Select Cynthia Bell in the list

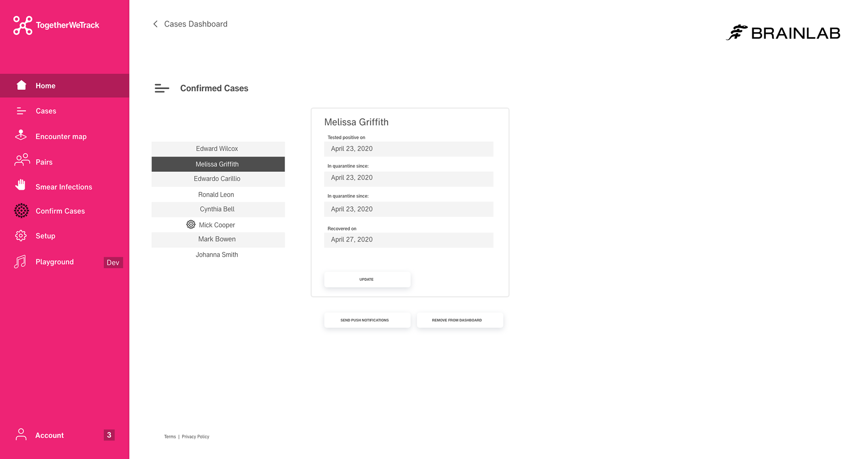[218, 209]
